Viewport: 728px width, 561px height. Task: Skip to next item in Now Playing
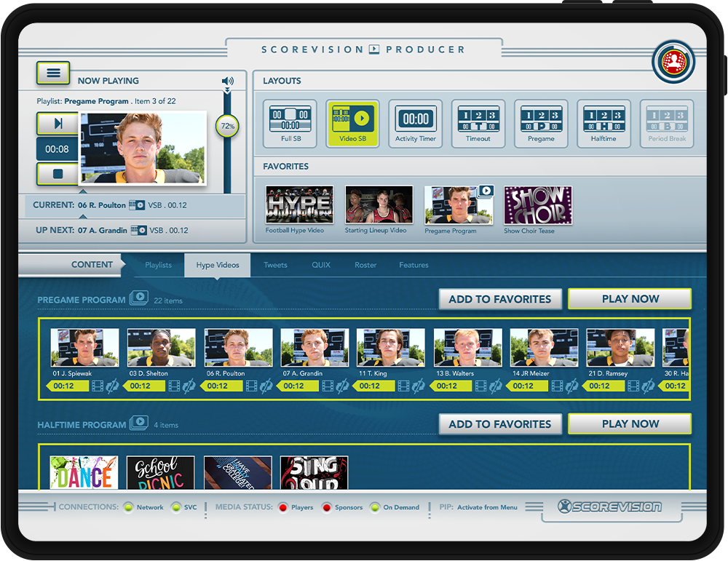click(x=58, y=124)
